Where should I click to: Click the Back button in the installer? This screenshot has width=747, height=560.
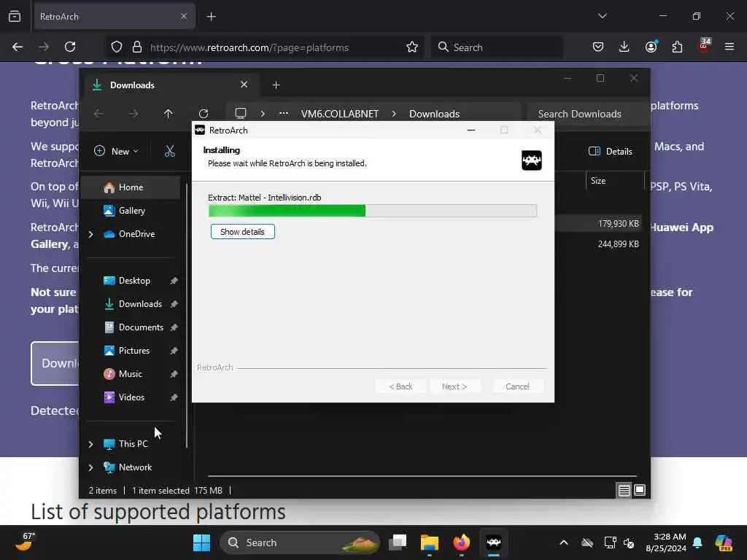pyautogui.click(x=400, y=386)
